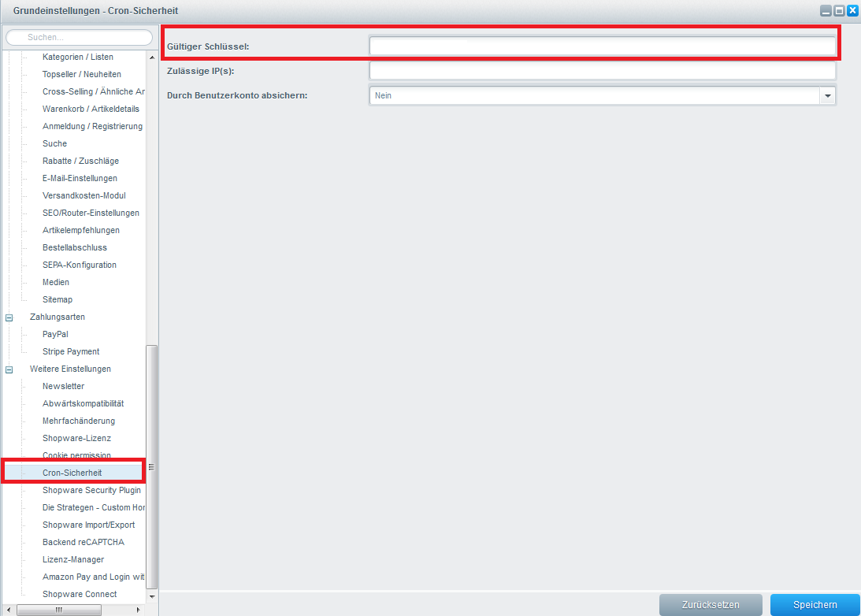Click the tree vertical scrollbar thumb

click(151, 466)
